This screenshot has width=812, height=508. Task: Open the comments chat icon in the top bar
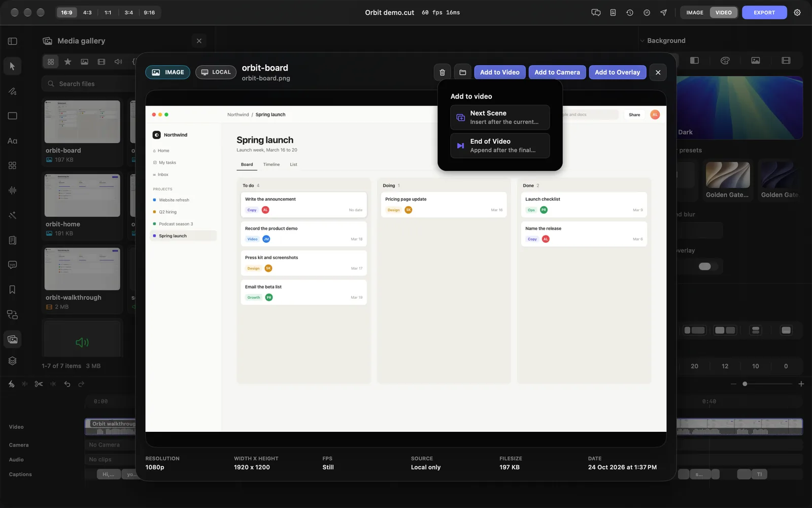click(596, 13)
